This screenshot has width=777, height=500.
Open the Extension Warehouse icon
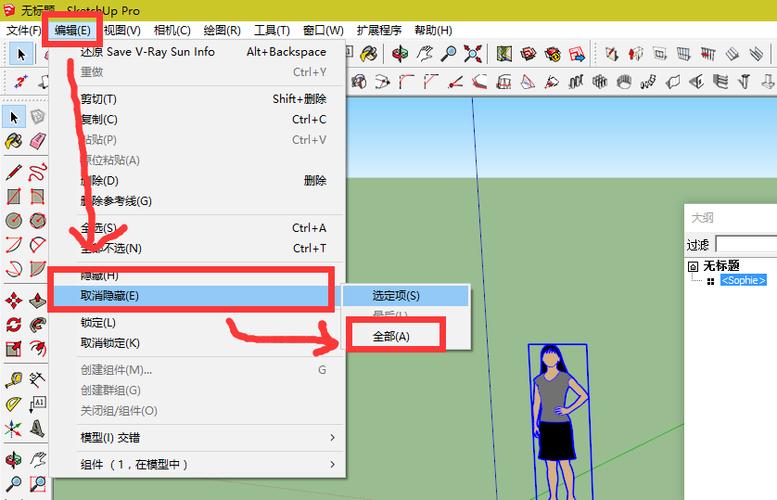[553, 54]
